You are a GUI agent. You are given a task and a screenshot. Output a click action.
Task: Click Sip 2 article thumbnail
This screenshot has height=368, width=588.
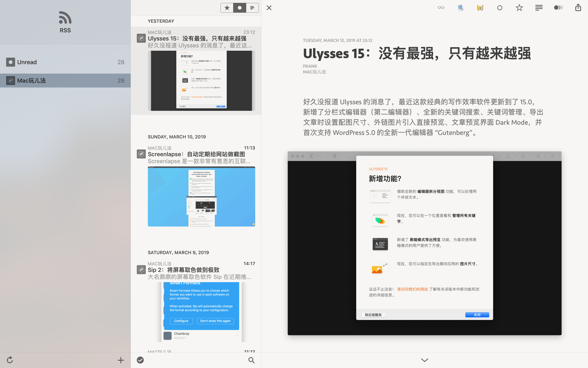point(202,312)
